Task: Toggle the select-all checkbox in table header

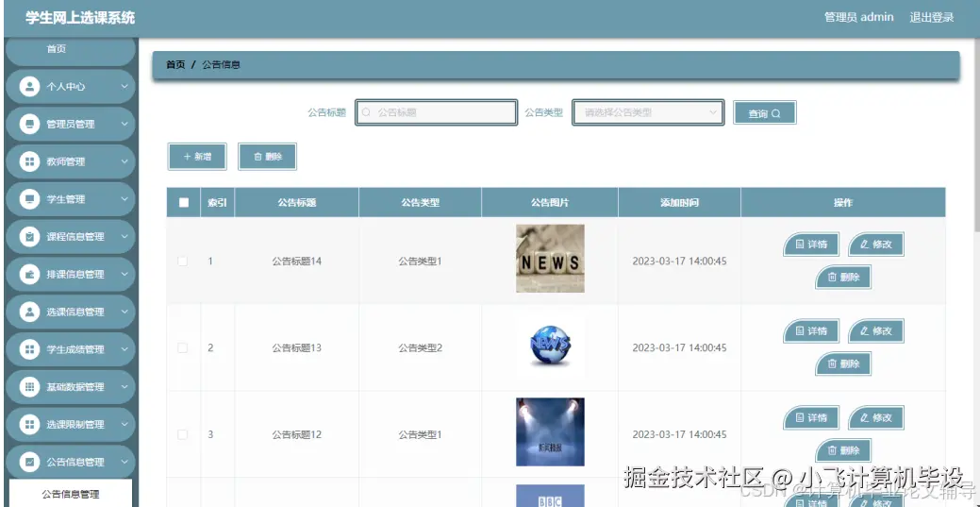Action: 184,202
